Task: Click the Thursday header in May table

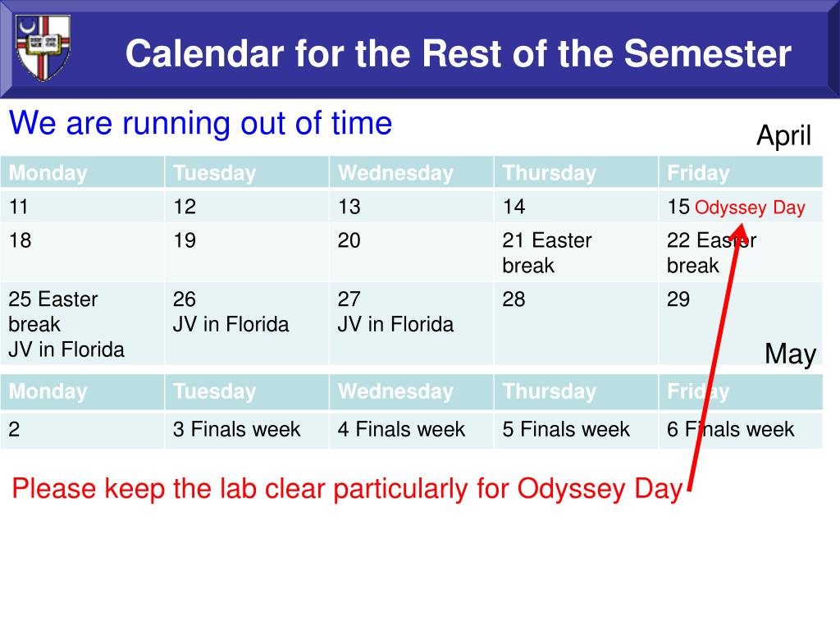Action: [576, 391]
